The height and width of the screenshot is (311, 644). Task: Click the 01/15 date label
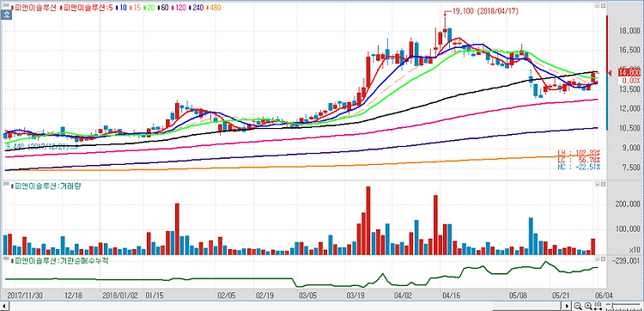(x=154, y=296)
